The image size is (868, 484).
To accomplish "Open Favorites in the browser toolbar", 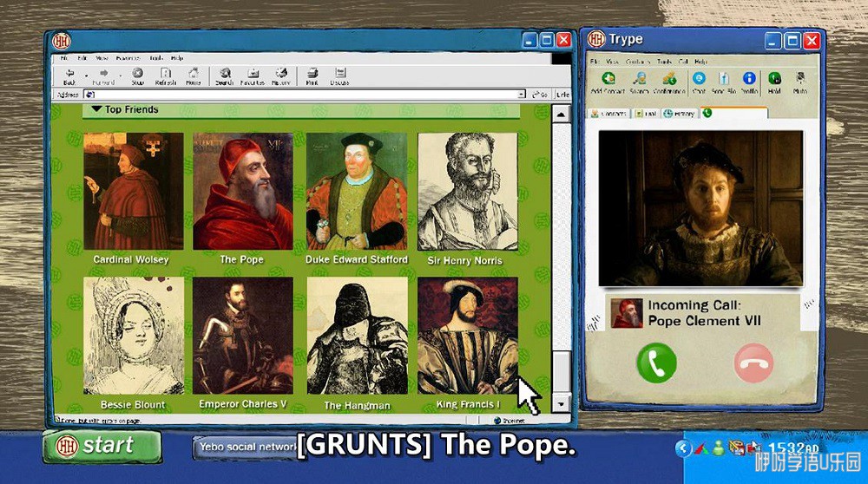I will pos(253,76).
